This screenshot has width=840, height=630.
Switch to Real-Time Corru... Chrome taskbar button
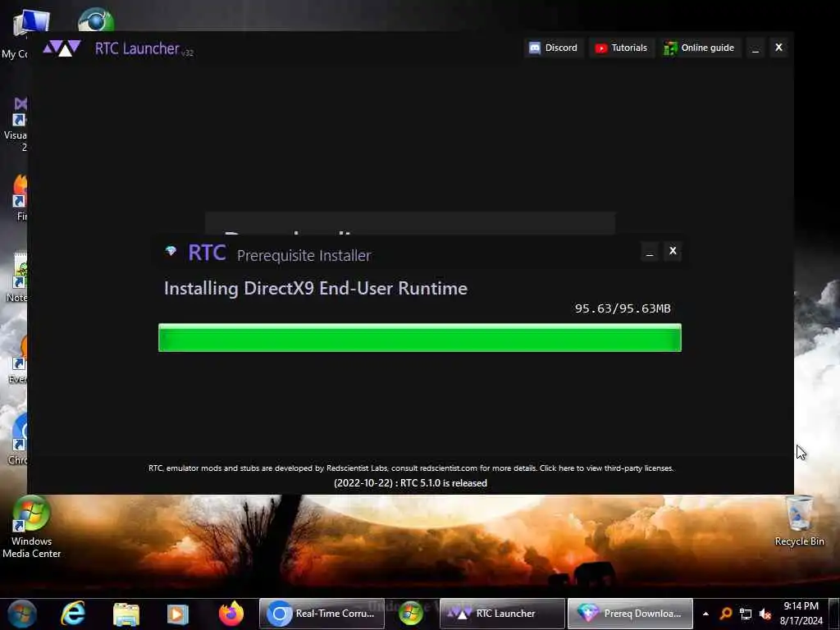322,614
